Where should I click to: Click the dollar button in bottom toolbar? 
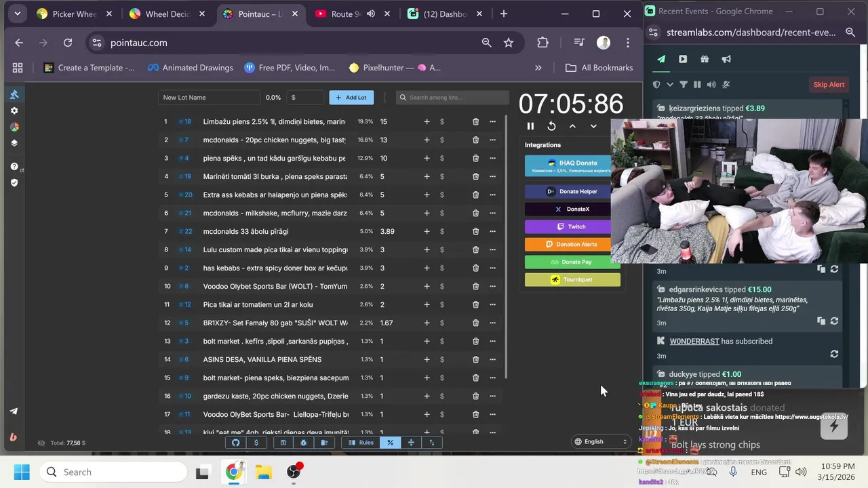256,443
